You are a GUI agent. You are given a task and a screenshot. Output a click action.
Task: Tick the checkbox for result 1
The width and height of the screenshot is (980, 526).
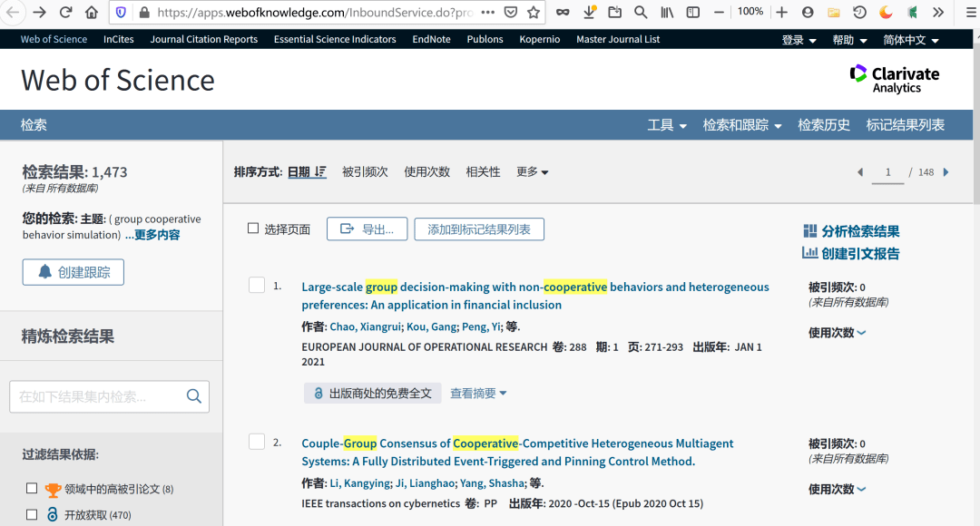[x=257, y=286]
